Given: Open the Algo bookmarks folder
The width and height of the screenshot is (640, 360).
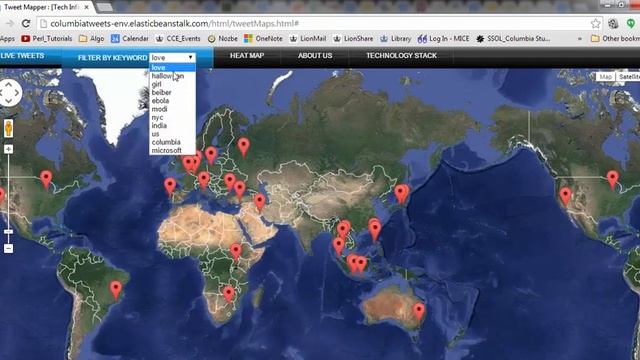Looking at the screenshot, I should coord(91,38).
